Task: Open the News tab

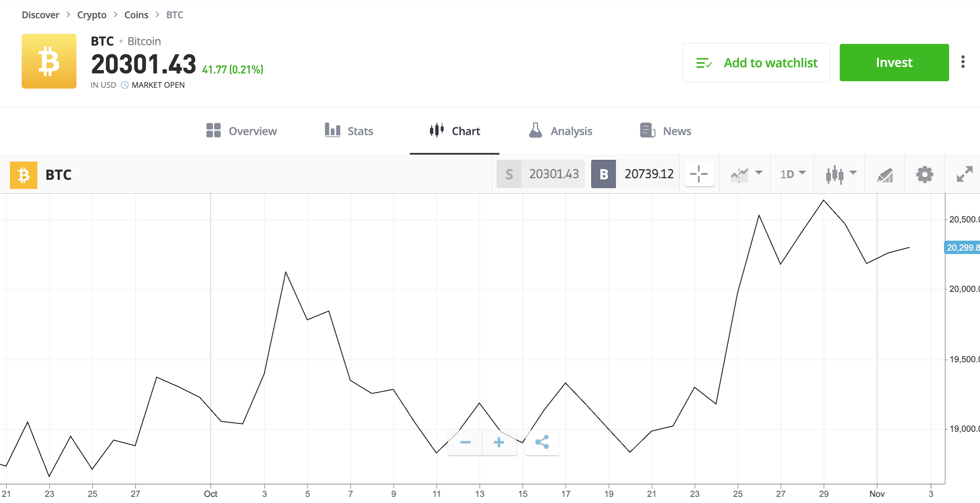Action: point(665,131)
